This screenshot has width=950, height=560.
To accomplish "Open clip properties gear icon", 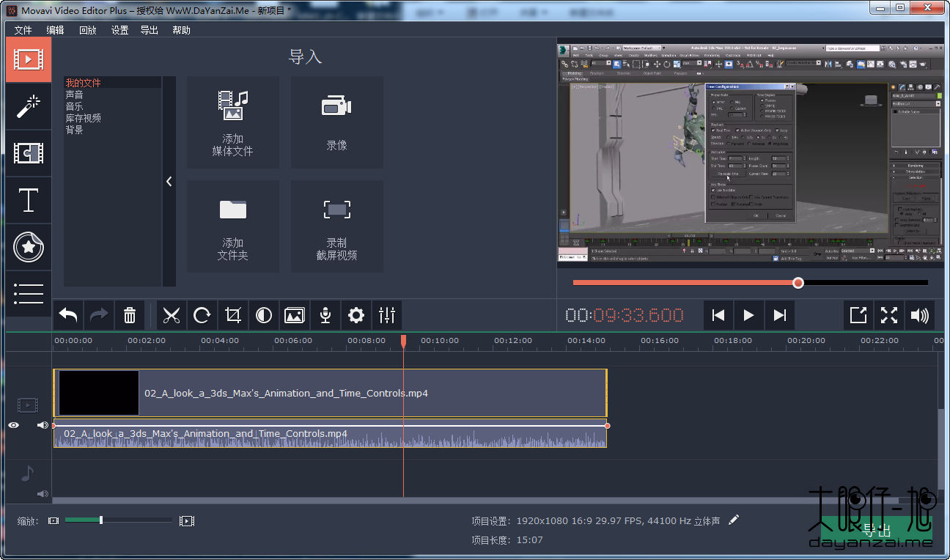I will (356, 315).
